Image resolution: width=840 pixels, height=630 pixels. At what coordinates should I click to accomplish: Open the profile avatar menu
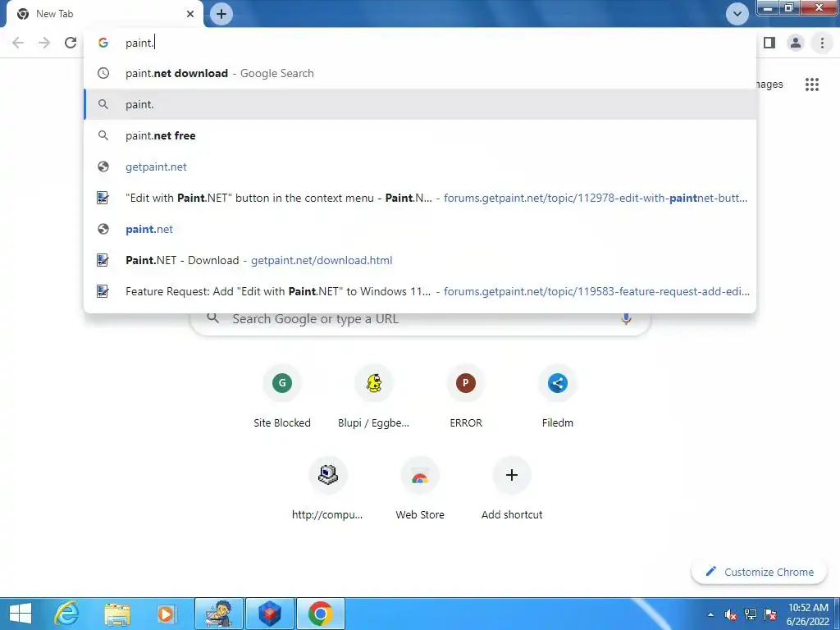pyautogui.click(x=796, y=43)
